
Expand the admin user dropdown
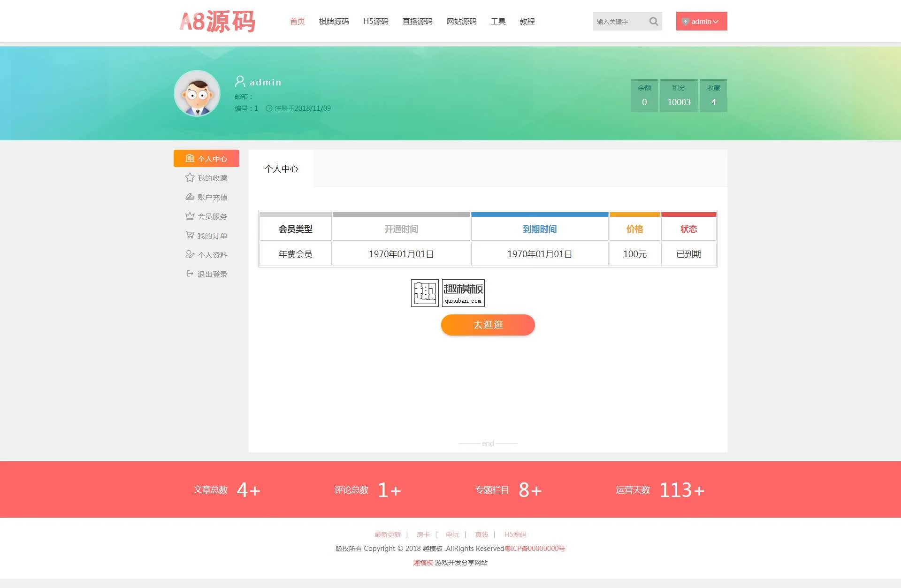click(701, 21)
